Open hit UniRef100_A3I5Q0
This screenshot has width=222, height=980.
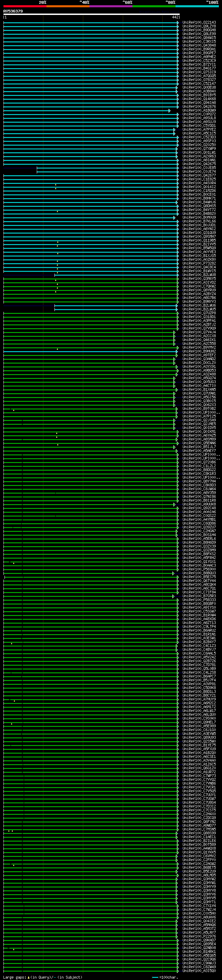pos(199,971)
